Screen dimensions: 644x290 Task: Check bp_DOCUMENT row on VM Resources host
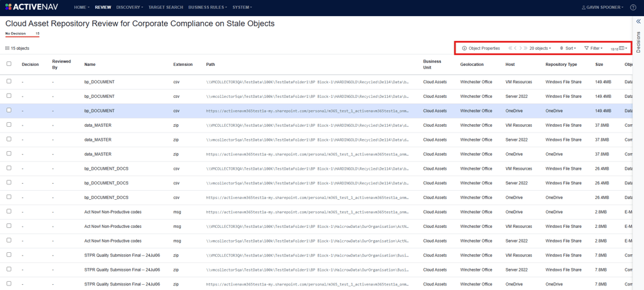coord(9,82)
